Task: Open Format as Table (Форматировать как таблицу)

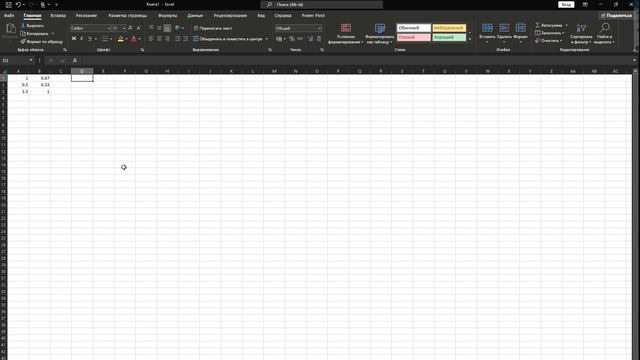Action: 380,33
